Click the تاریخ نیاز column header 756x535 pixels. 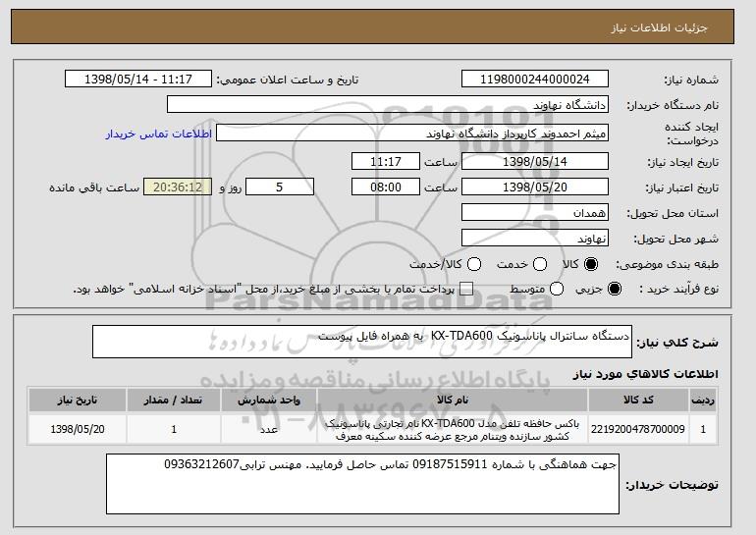click(78, 401)
